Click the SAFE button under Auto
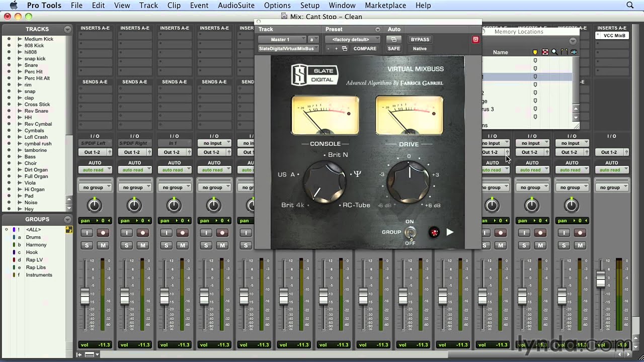 [393, 48]
